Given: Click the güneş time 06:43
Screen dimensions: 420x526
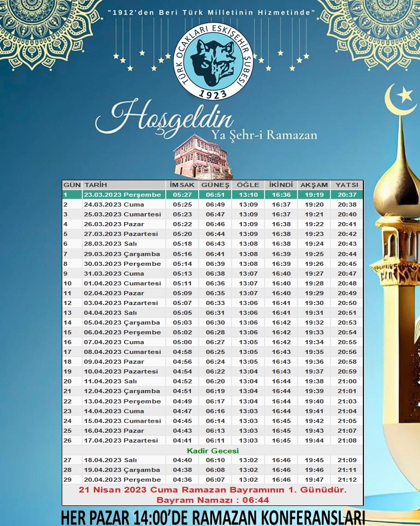Looking at the screenshot, I should pos(216,244).
